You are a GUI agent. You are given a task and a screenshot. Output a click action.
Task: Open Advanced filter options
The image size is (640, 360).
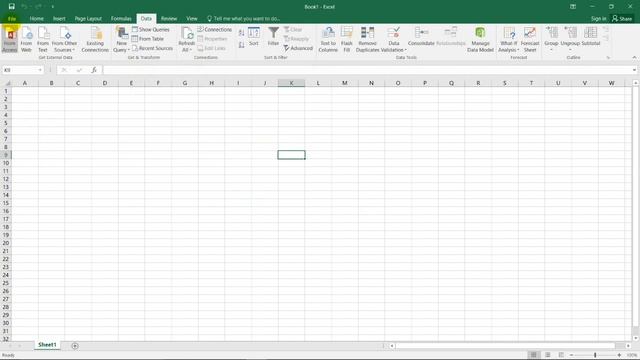298,48
